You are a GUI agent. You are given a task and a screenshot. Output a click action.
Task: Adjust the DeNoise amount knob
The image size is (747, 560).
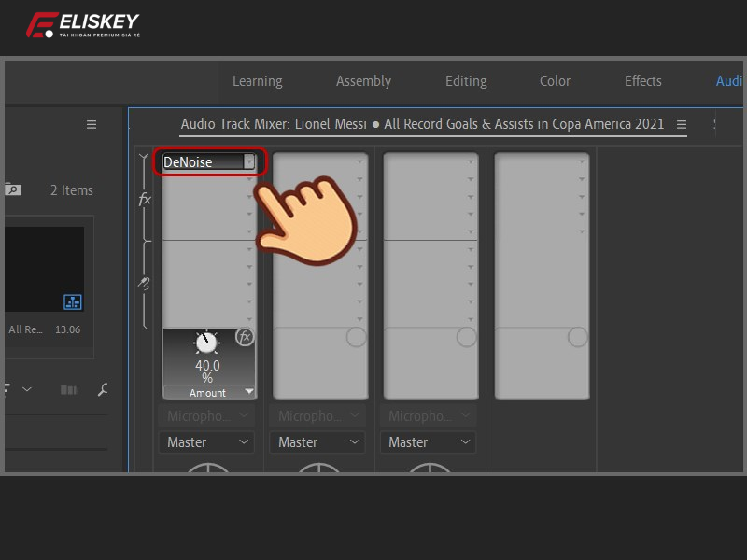[x=206, y=343]
